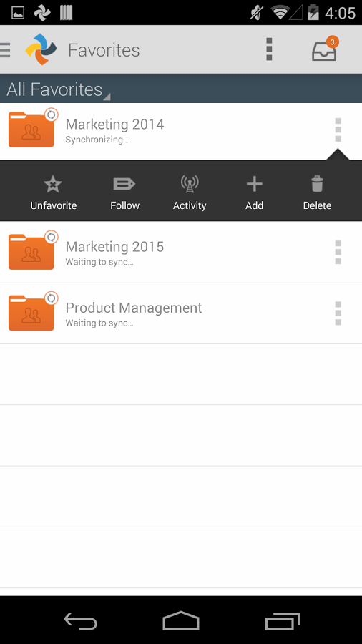The image size is (362, 644).
Task: Collapse Marketing 2014 options menu
Action: pyautogui.click(x=338, y=130)
